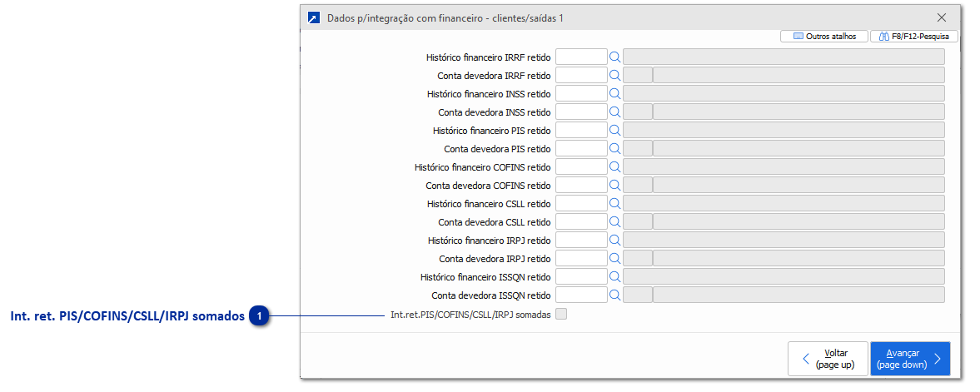This screenshot has height=392, width=980.
Task: Click search icon for Histórico financeiro INSS retido
Action: (615, 94)
